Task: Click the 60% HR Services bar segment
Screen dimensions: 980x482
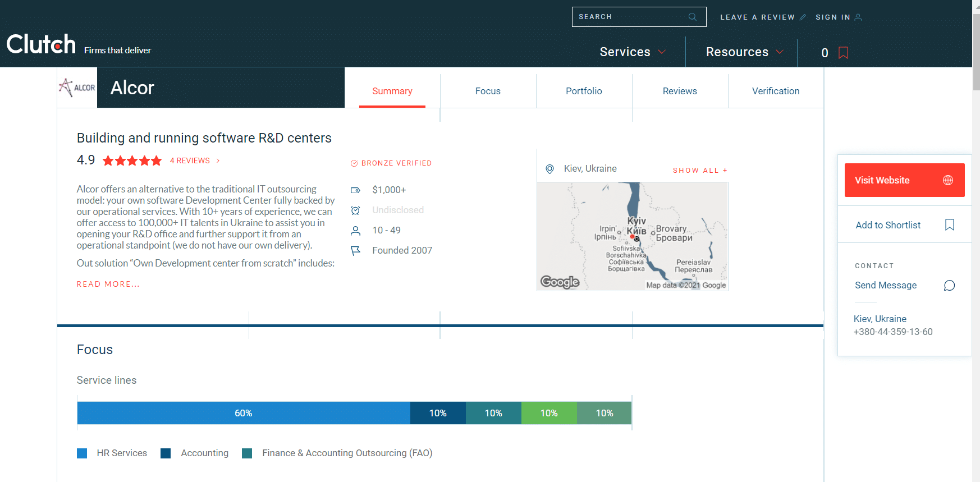Action: pos(244,413)
